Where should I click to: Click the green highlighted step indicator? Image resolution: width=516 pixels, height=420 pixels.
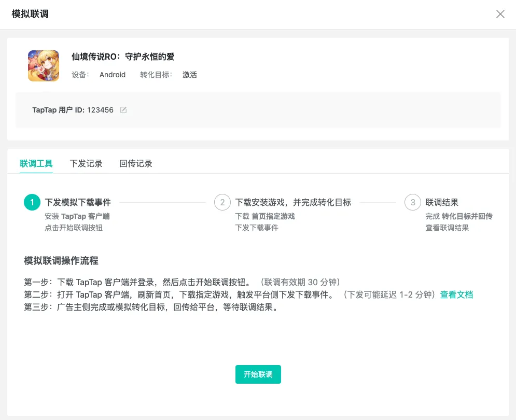click(32, 202)
